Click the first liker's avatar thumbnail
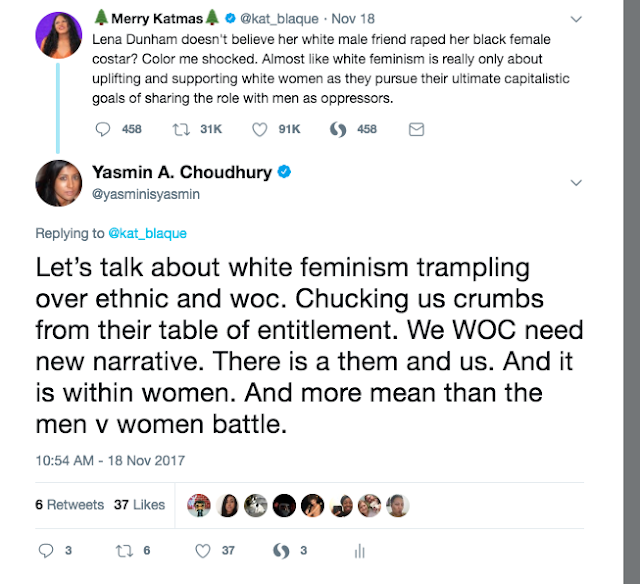Viewport: 640px width, 584px height. point(200,504)
